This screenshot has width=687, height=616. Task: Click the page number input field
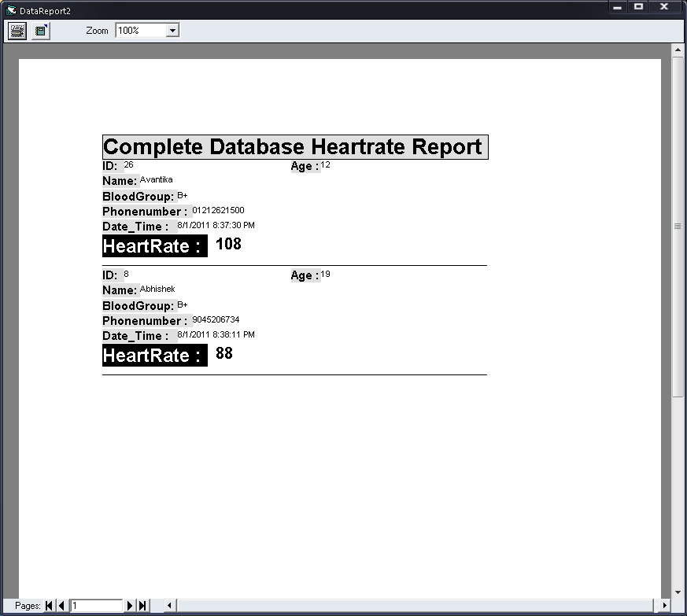pos(96,606)
